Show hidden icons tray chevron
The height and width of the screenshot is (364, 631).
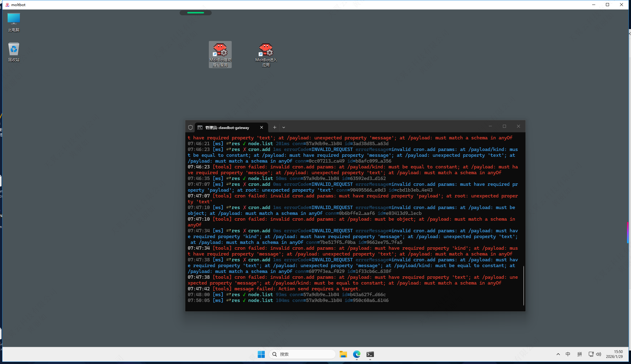(x=558, y=354)
